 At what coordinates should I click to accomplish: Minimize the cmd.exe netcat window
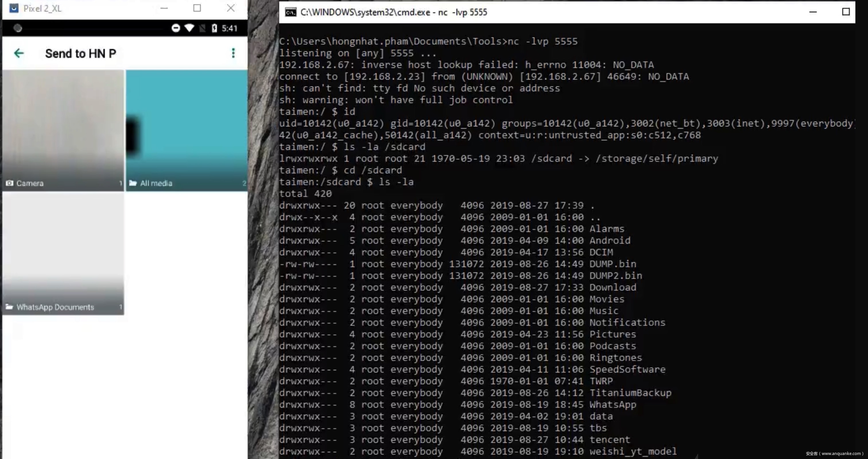(813, 12)
